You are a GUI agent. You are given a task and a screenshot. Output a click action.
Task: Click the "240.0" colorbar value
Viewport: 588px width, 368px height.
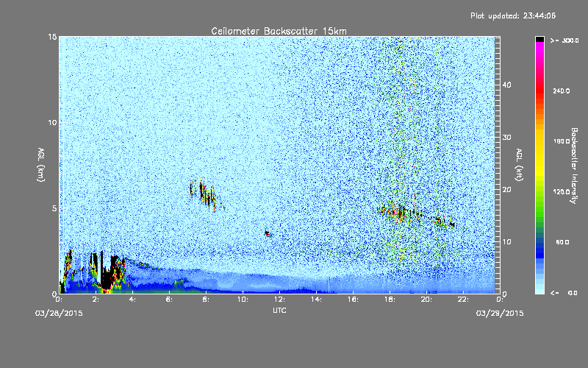click(562, 91)
